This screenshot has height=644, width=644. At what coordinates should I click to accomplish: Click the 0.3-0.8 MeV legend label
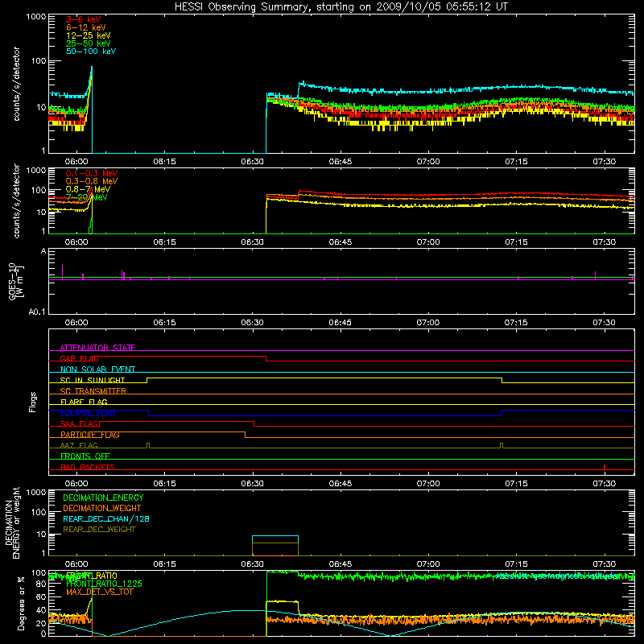click(92, 181)
